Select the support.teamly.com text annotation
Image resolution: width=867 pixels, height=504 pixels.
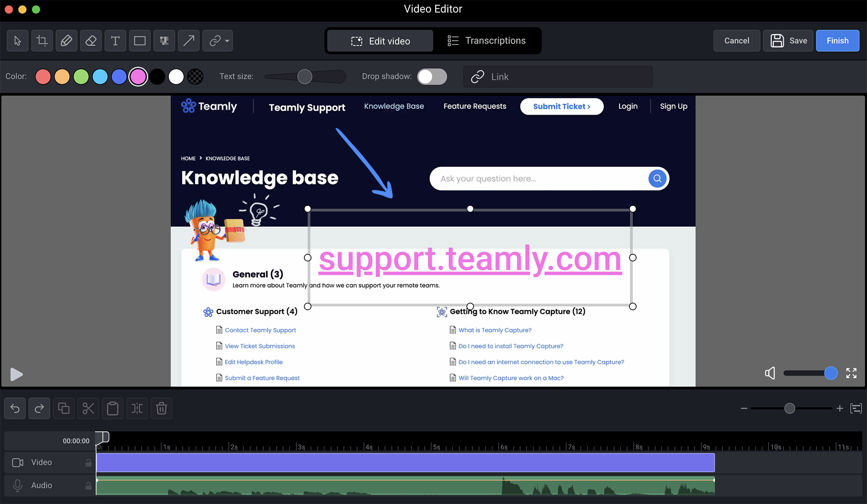point(470,259)
